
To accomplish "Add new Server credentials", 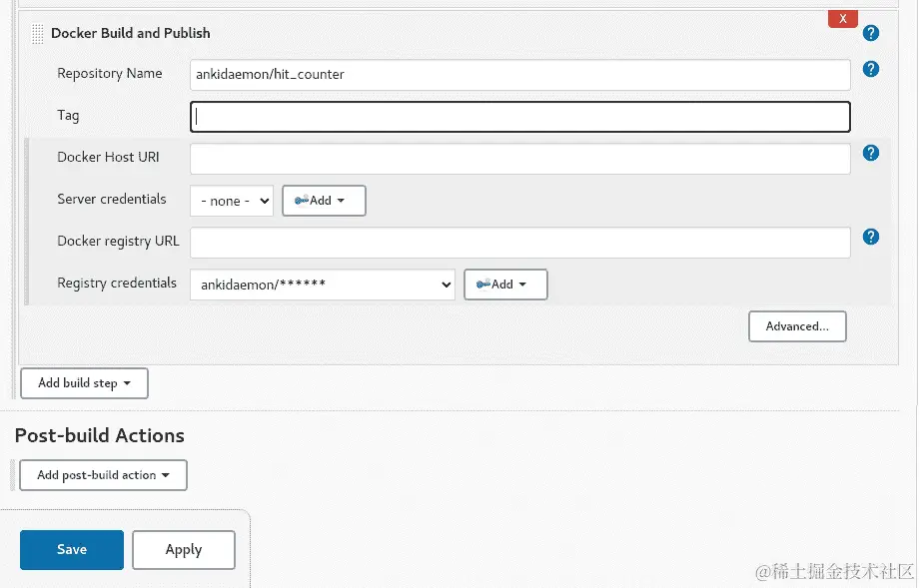I will click(324, 201).
